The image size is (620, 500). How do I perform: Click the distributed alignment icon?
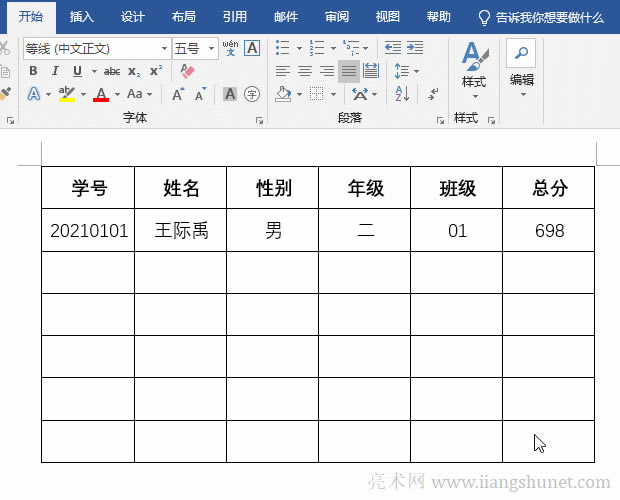tap(370, 71)
